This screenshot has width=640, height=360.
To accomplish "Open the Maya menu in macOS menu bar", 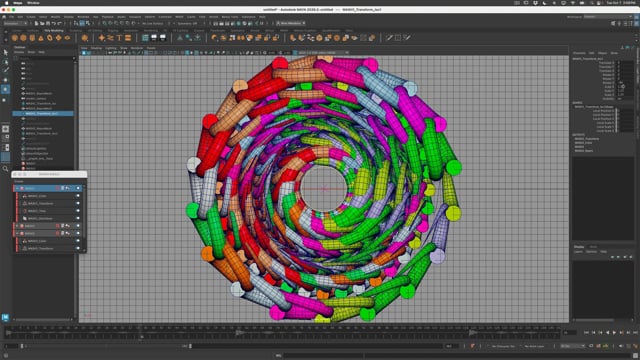I will [x=18, y=3].
